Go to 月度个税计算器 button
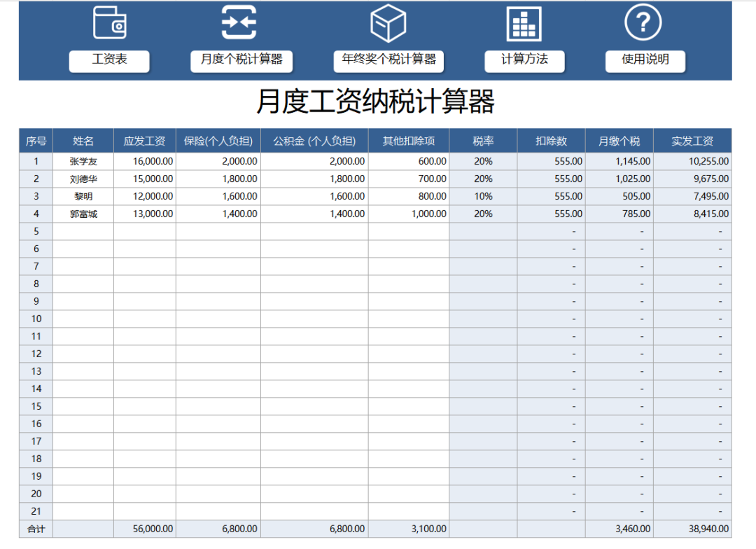This screenshot has height=549, width=756. pos(241,61)
